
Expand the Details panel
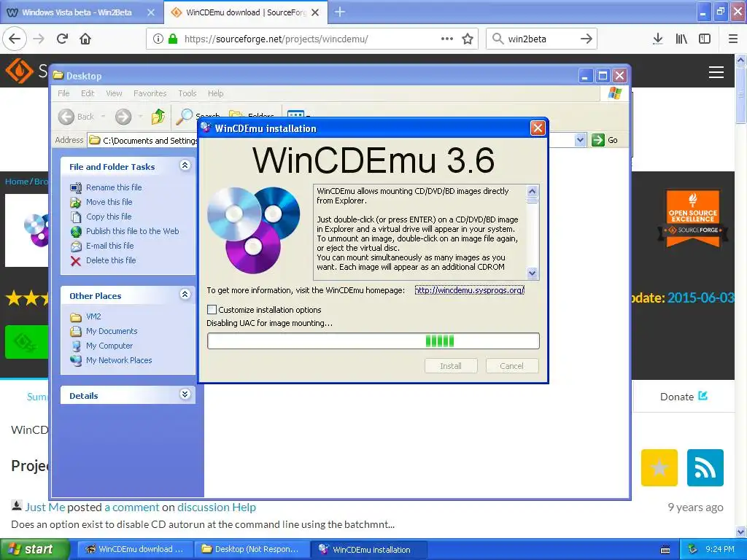point(185,394)
